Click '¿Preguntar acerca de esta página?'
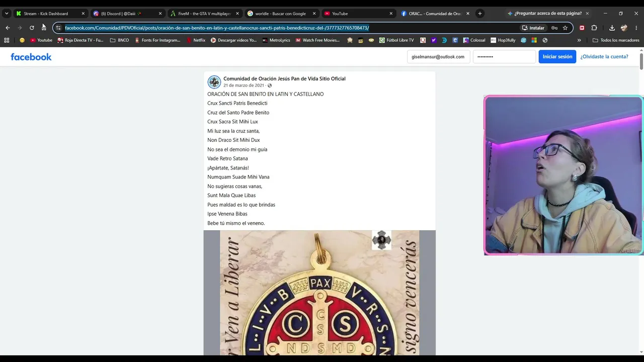Viewport: 644px width, 362px height. [x=548, y=14]
